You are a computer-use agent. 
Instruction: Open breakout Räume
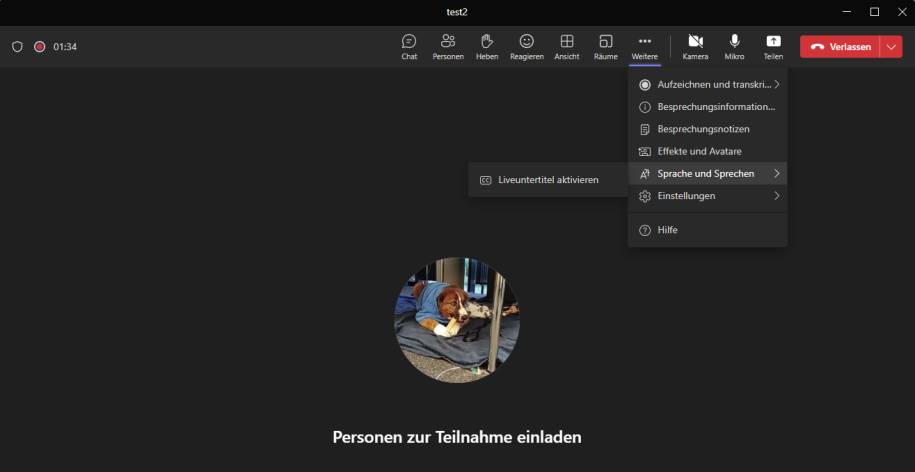[606, 47]
